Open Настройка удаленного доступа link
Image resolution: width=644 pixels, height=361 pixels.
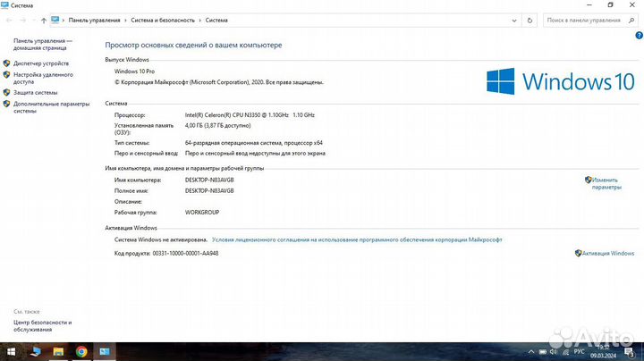coord(43,78)
